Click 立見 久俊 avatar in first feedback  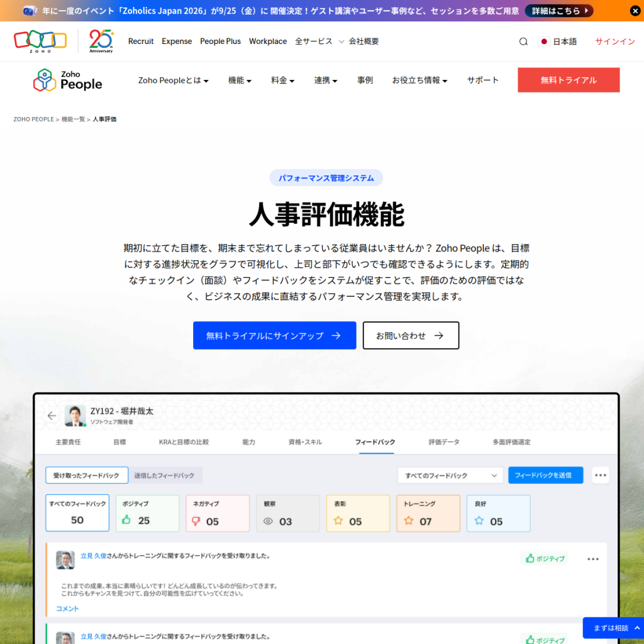(x=65, y=560)
